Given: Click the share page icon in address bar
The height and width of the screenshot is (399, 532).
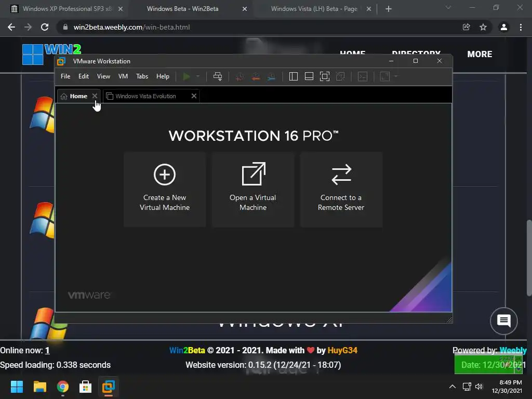Looking at the screenshot, I should (x=467, y=27).
